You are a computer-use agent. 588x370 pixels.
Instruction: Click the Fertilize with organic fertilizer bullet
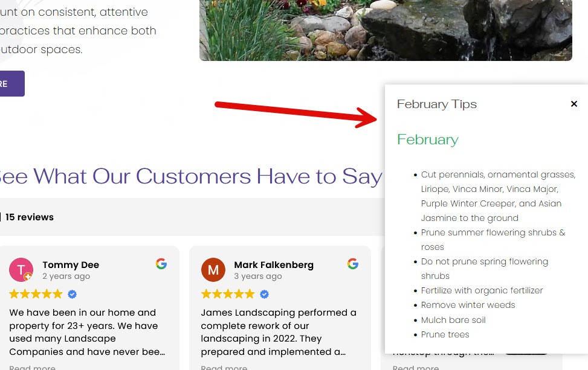(482, 290)
